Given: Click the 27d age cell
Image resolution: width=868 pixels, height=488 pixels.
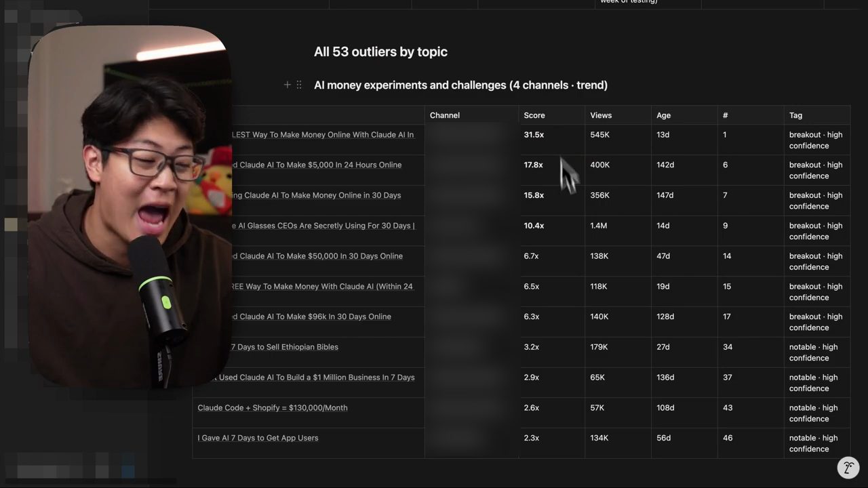Looking at the screenshot, I should point(684,352).
